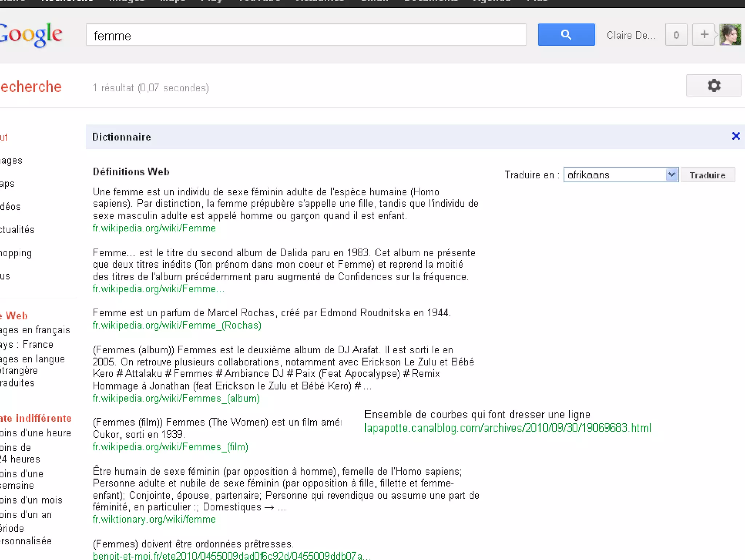
Task: Filter by Pages en français
Action: tap(35, 330)
